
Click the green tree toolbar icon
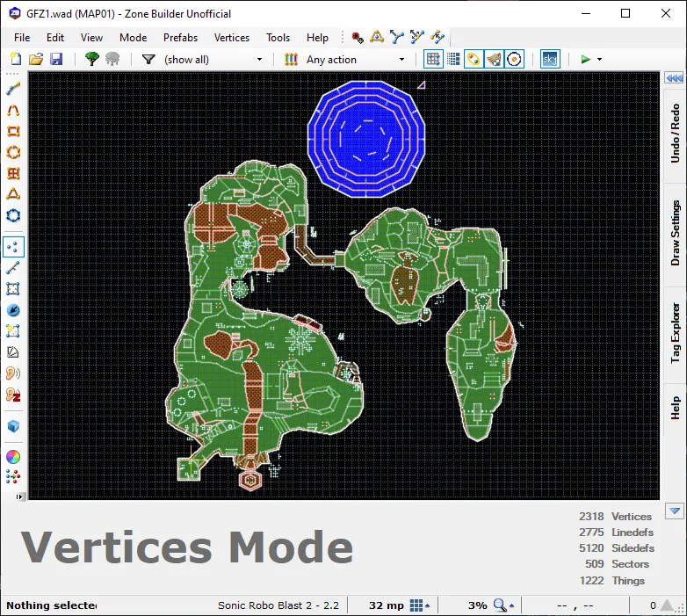click(x=91, y=59)
